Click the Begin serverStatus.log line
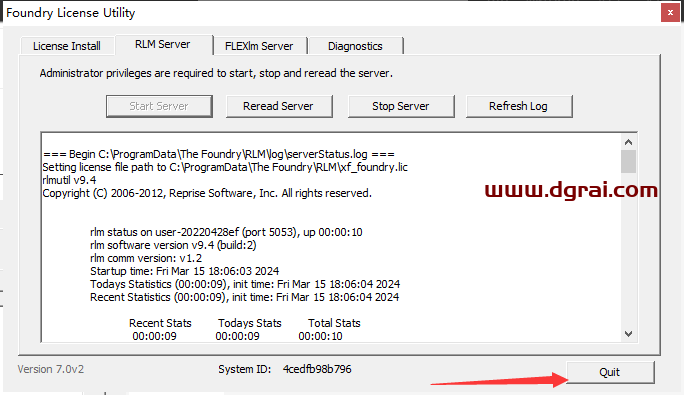The width and height of the screenshot is (684, 395). point(219,154)
